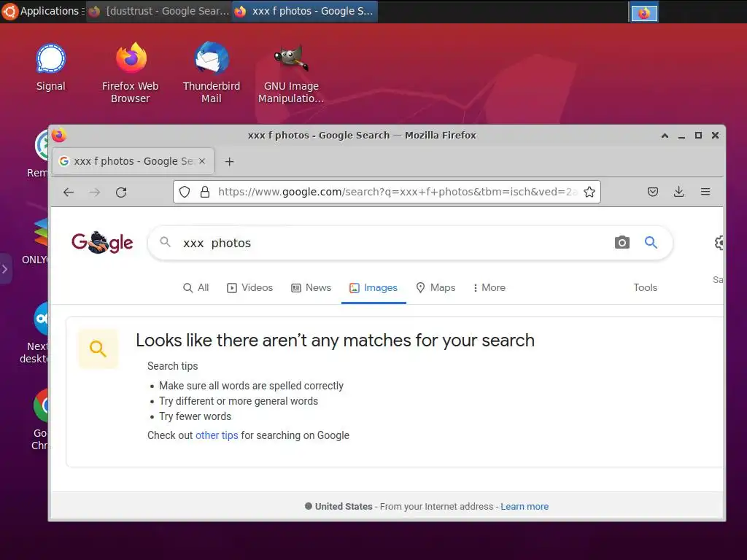747x560 pixels.
Task: Open the Remmina desktop icon
Action: click(x=39, y=152)
